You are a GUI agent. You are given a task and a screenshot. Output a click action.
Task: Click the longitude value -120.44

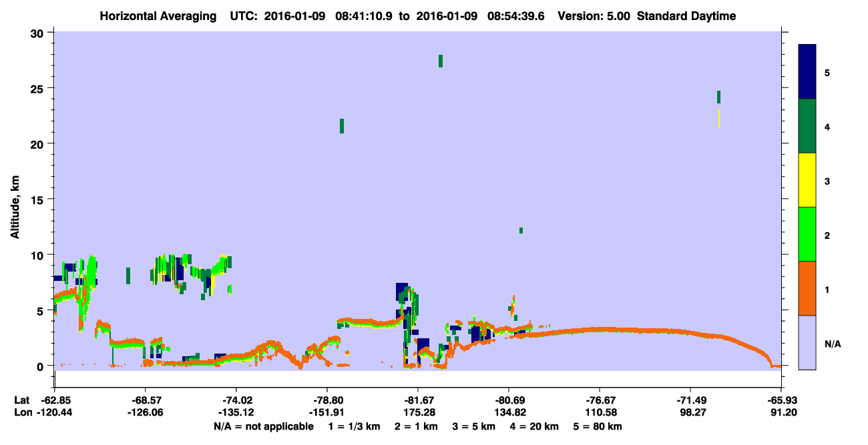54,412
